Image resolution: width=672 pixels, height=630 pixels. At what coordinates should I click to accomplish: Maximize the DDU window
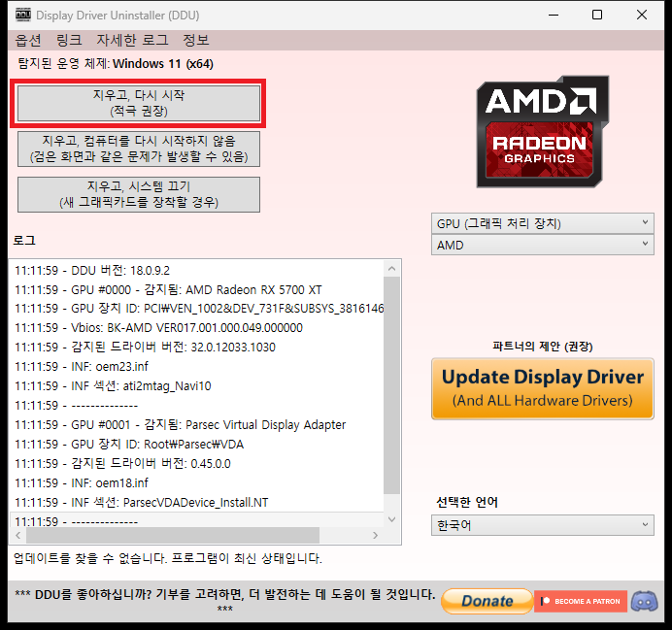tap(597, 15)
